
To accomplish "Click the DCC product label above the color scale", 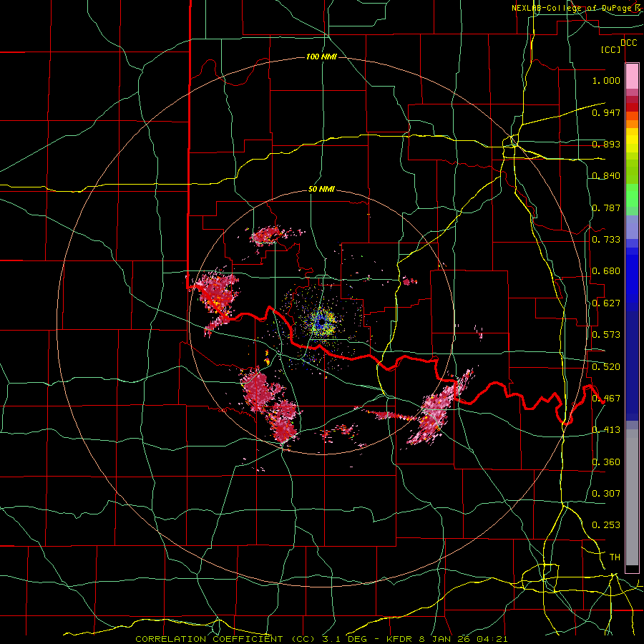I will pyautogui.click(x=629, y=43).
